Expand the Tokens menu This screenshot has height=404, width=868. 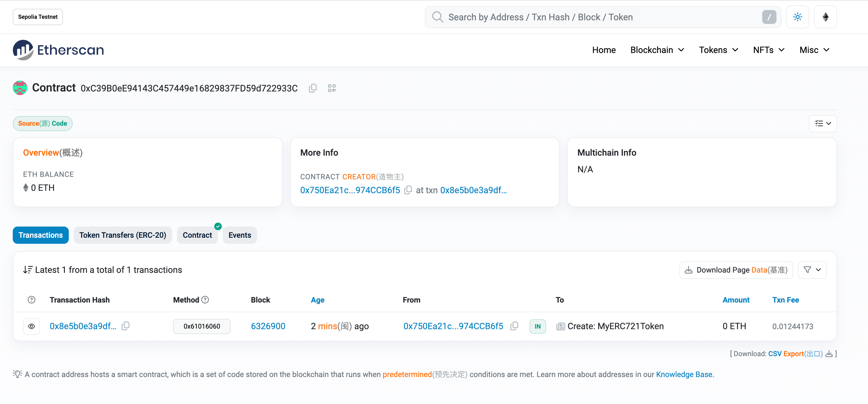718,50
